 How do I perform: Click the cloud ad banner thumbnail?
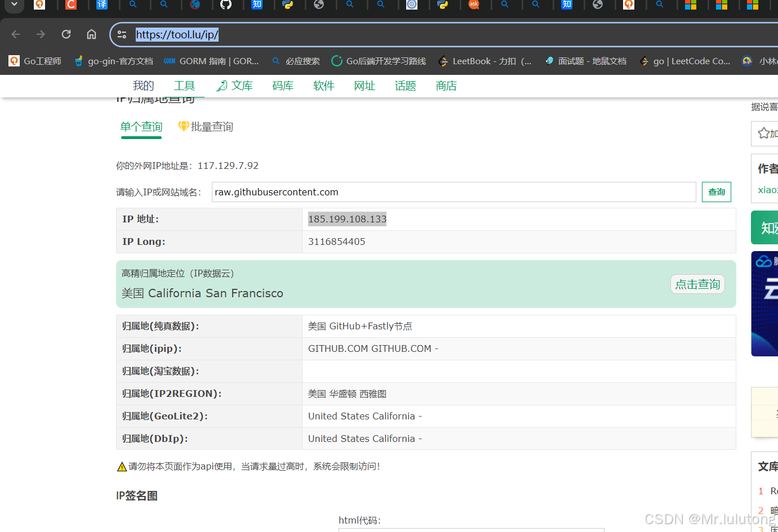(x=764, y=303)
